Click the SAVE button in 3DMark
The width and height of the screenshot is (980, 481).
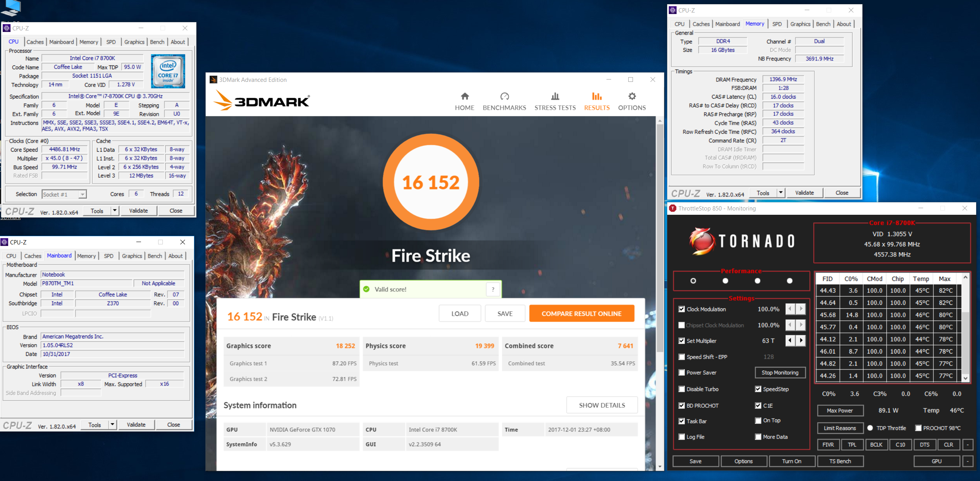coord(505,313)
